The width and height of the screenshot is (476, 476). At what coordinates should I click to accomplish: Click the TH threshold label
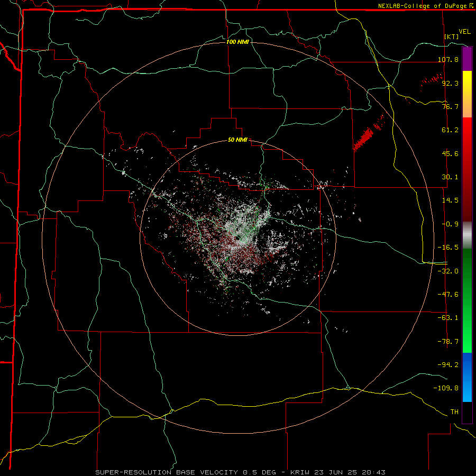point(454,412)
